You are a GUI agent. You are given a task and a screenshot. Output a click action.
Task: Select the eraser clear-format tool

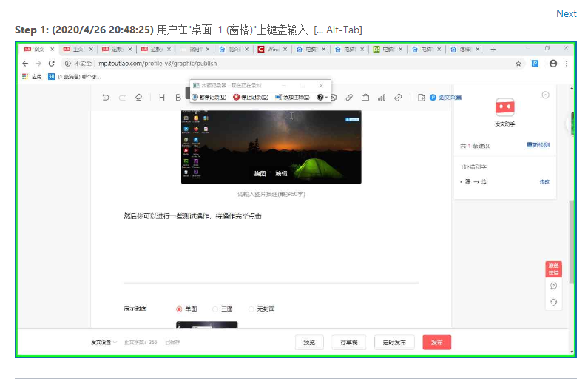coord(139,98)
